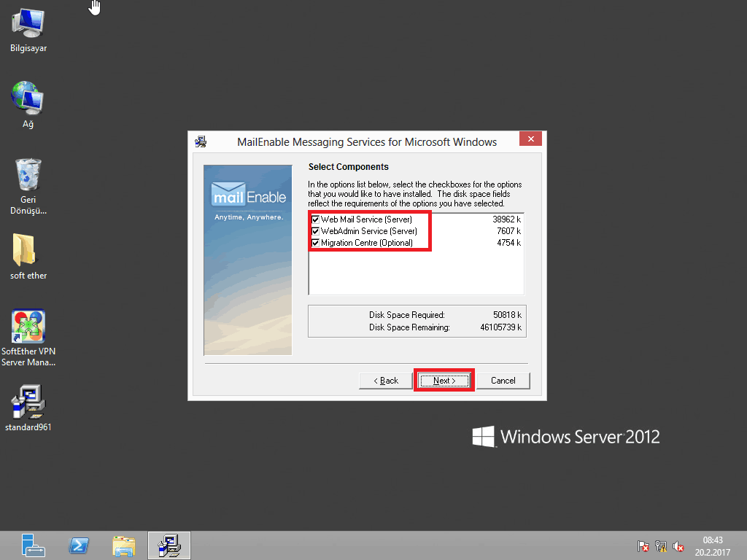Viewport: 747px width, 560px height.
Task: Uncheck the Web Mail Service (Server) checkbox
Action: pos(315,219)
